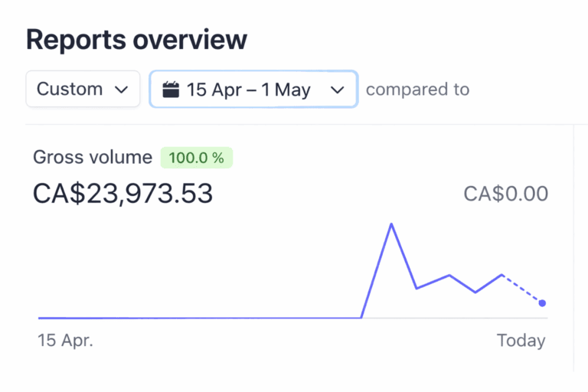Expand the chevron next to 1 May
The image size is (588, 392).
[337, 90]
